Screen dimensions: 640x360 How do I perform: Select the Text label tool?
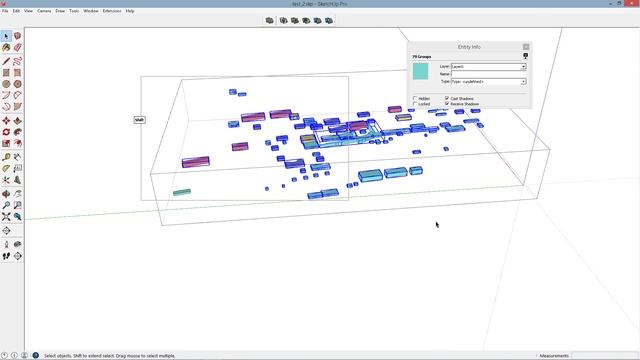tap(18, 169)
